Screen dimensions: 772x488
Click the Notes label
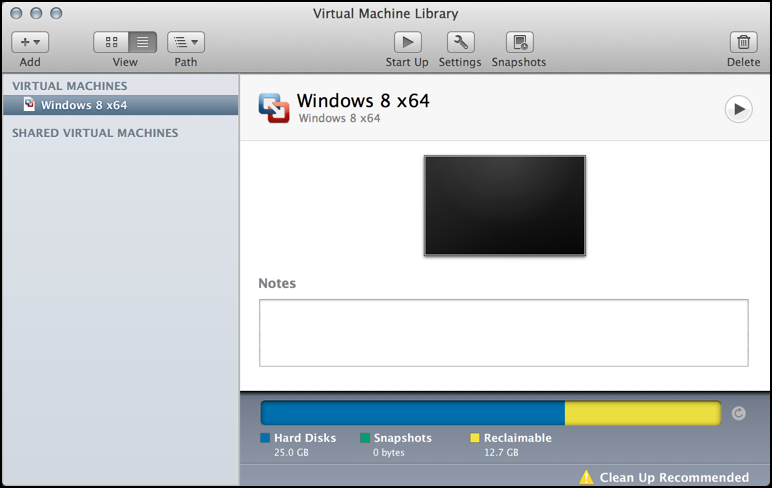click(277, 283)
